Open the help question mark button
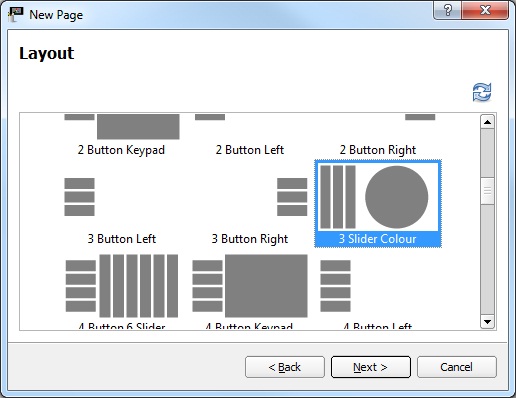 pos(447,10)
